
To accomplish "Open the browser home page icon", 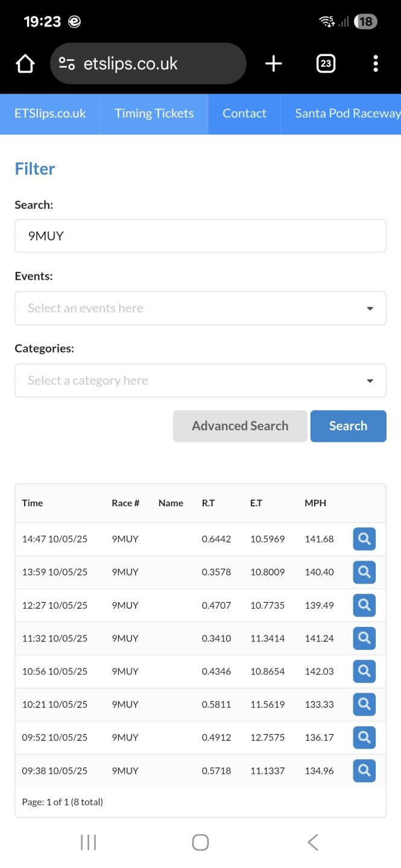I will (x=25, y=63).
